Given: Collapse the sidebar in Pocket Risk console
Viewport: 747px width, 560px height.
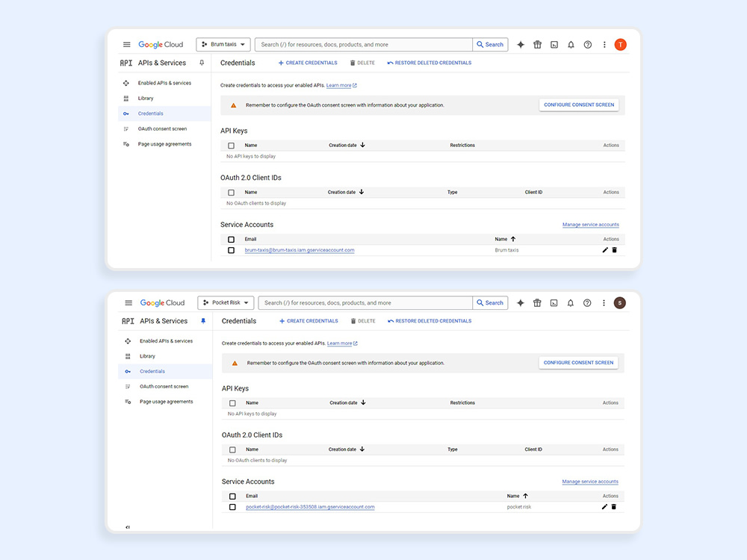Looking at the screenshot, I should pyautogui.click(x=128, y=527).
